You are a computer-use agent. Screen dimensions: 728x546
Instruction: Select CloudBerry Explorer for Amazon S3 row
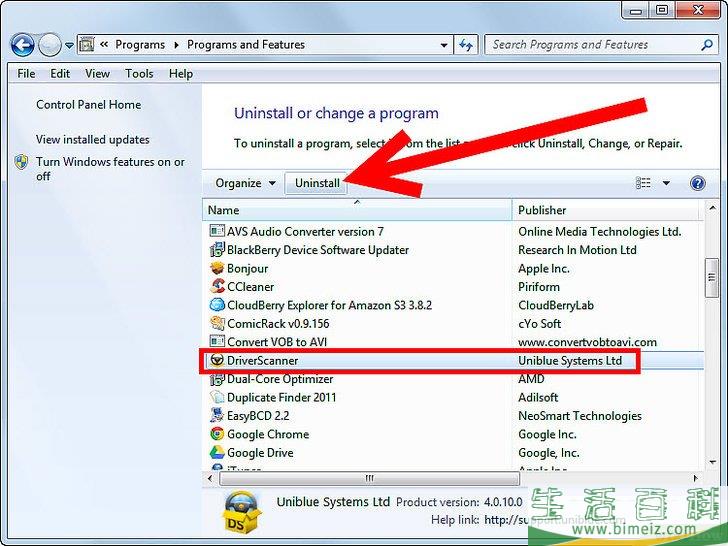tap(453, 305)
